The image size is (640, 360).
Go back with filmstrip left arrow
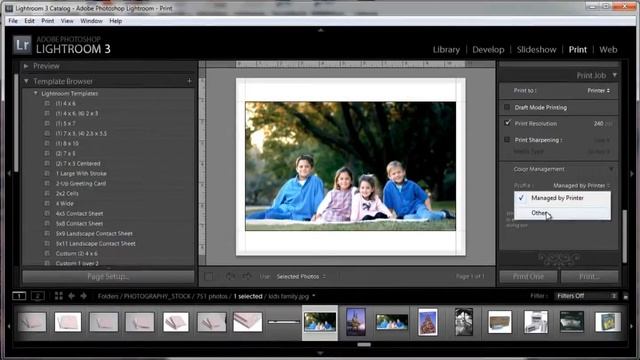click(71, 296)
